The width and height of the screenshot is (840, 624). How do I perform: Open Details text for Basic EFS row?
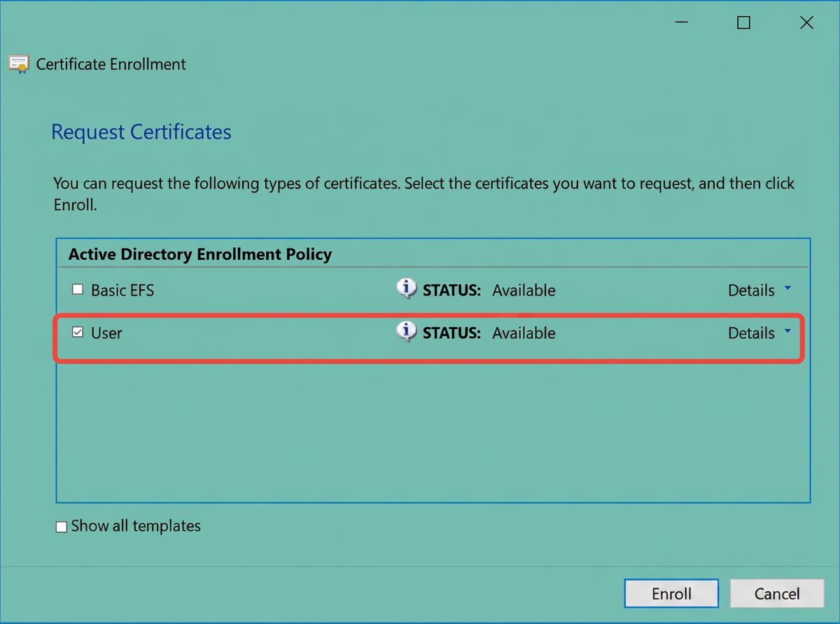751,291
